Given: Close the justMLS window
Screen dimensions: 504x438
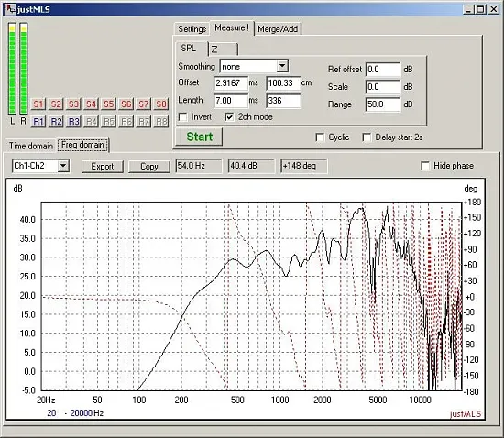Looking at the screenshot, I should (494, 9).
